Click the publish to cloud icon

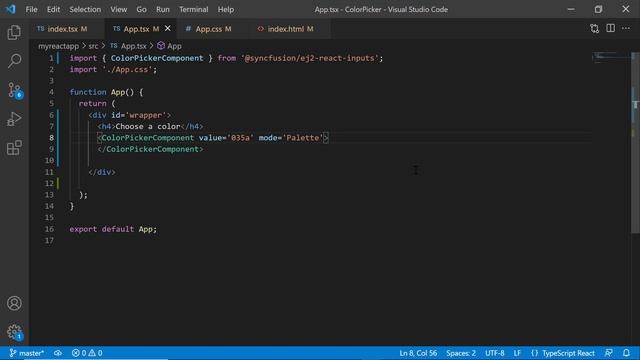[58, 353]
